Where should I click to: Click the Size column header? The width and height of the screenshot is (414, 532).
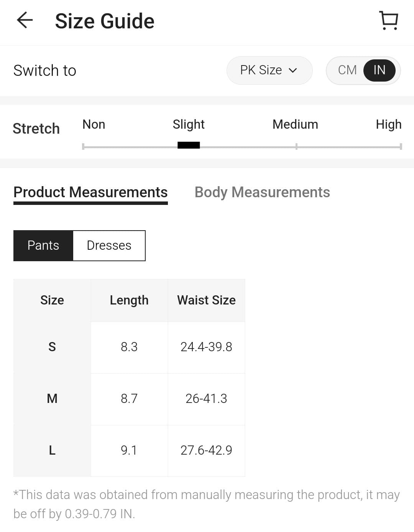point(52,300)
